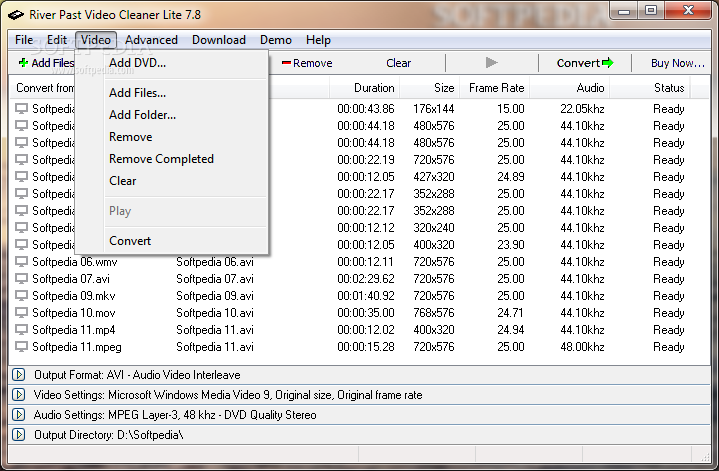This screenshot has width=719, height=471.
Task: Click the output name Softpedia 09.avi
Action: (215, 296)
